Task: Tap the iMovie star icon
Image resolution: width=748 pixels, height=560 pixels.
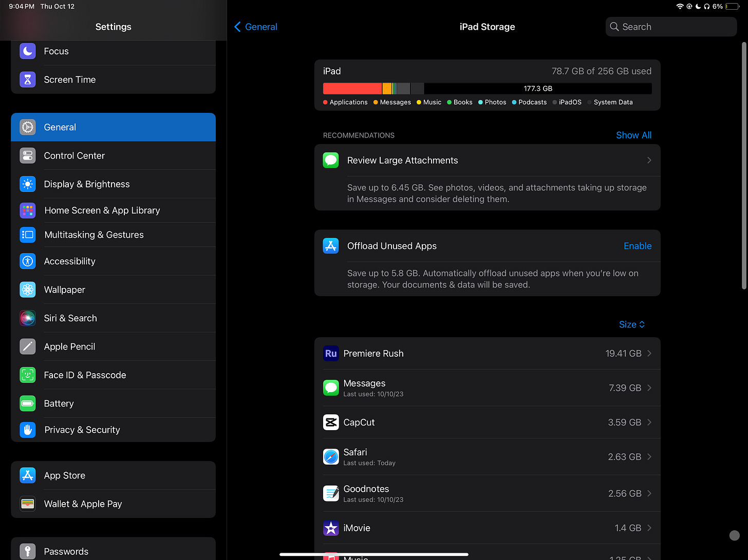Action: click(x=331, y=528)
